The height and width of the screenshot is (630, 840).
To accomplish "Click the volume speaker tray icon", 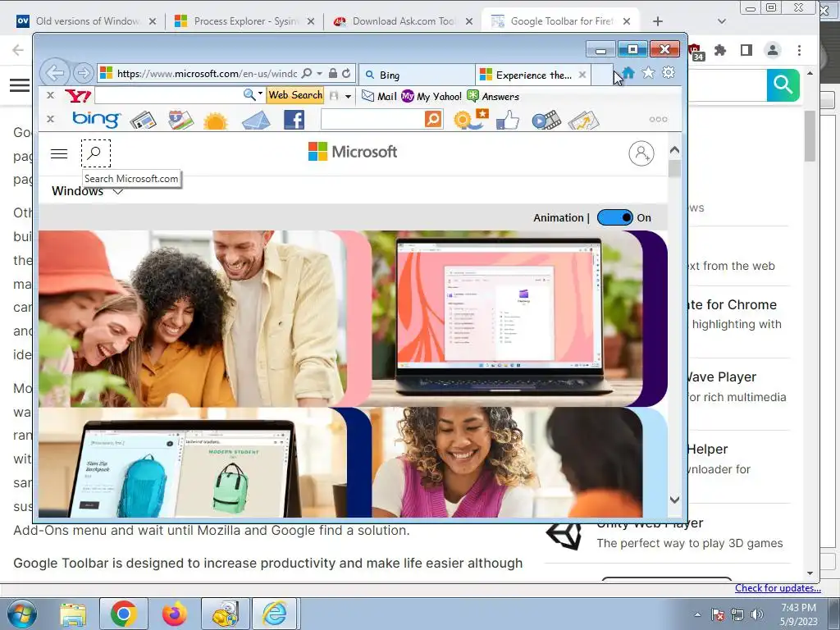I will 757,614.
